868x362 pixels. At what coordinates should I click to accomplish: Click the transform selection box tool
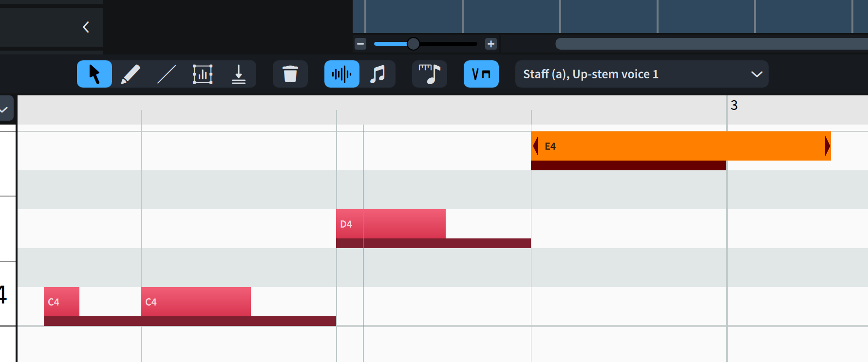pos(203,74)
